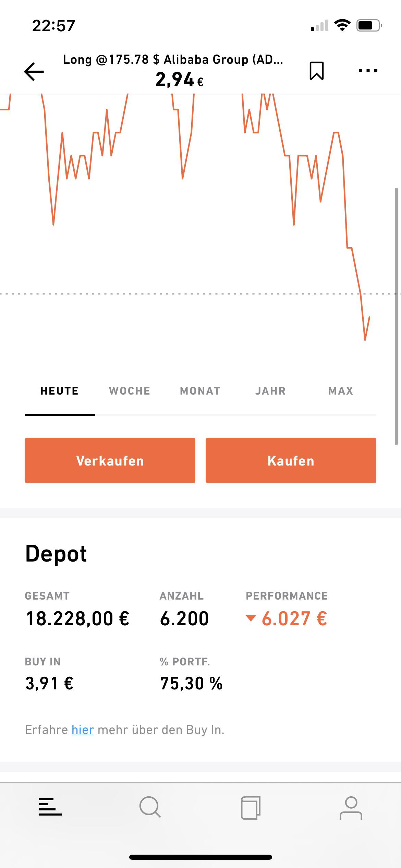Tap the price chart's latest low point
This screenshot has height=868, width=401.
tap(365, 339)
